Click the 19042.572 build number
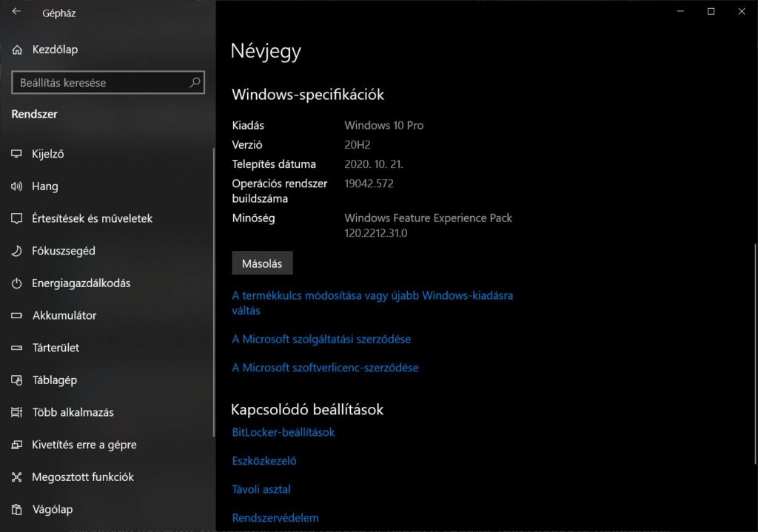 click(369, 183)
